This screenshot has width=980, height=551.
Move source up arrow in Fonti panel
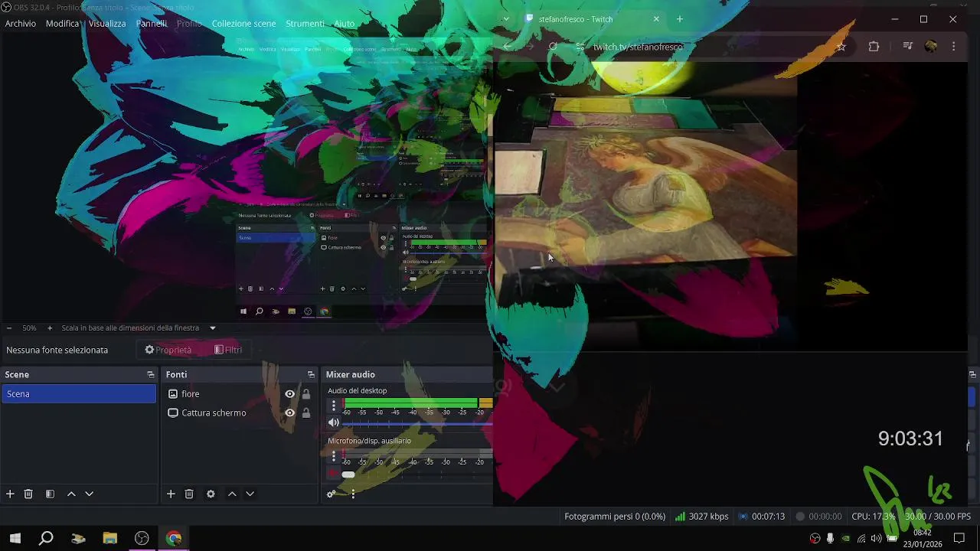(232, 494)
